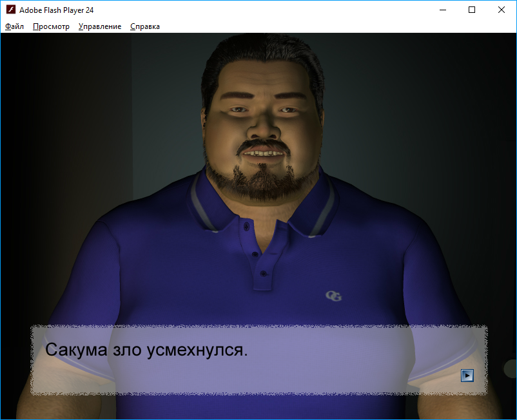Open the Управление menu
This screenshot has height=420, width=517.
(x=100, y=26)
